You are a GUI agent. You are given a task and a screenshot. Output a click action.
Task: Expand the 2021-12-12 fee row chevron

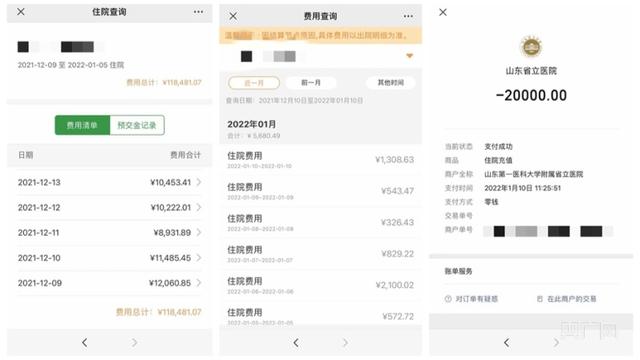tap(199, 207)
